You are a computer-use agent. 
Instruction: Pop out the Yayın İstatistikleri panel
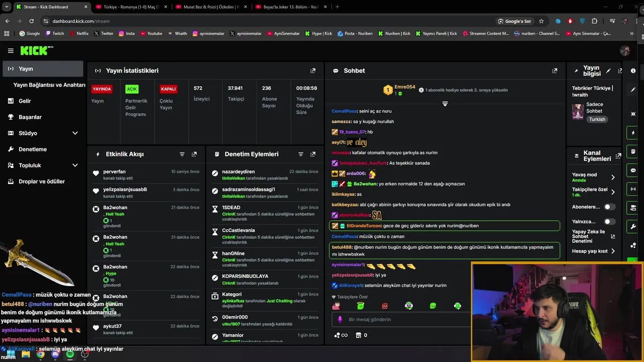click(313, 71)
